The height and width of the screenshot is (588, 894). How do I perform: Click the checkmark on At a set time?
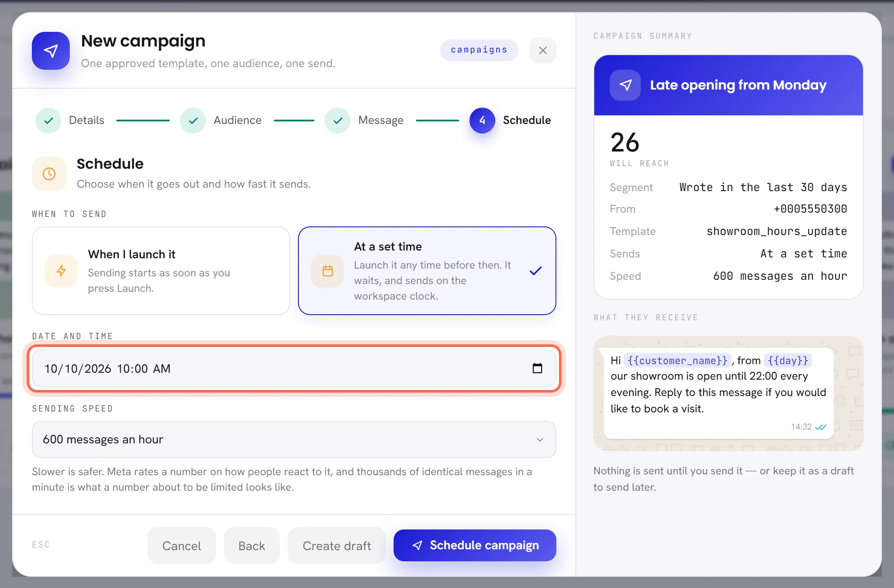point(536,271)
